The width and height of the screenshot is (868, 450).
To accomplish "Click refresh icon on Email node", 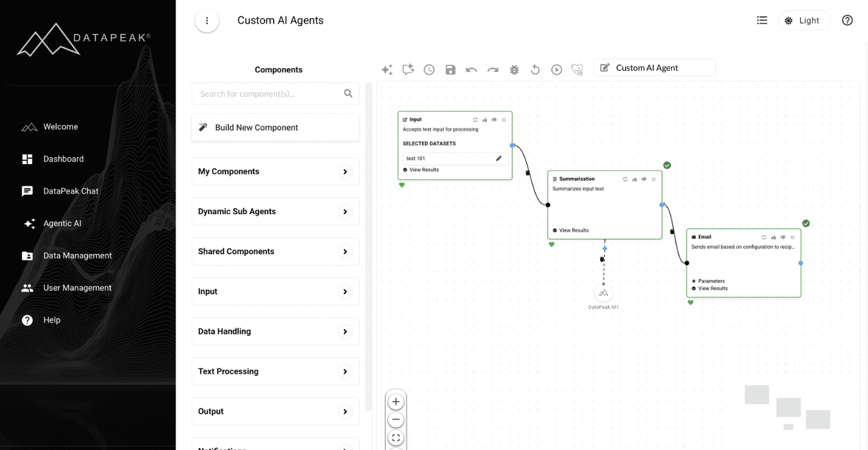I will (764, 238).
